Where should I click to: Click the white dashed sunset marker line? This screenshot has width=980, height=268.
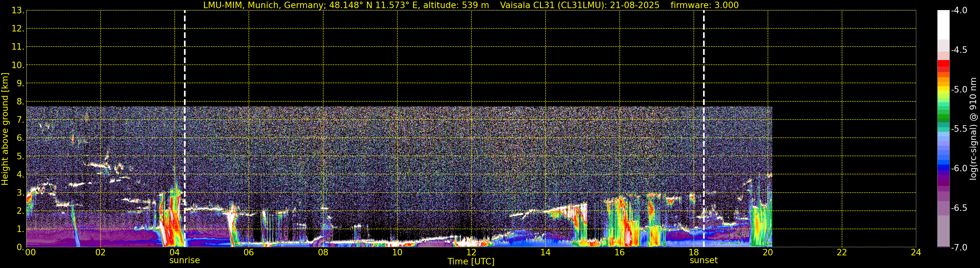[704, 129]
